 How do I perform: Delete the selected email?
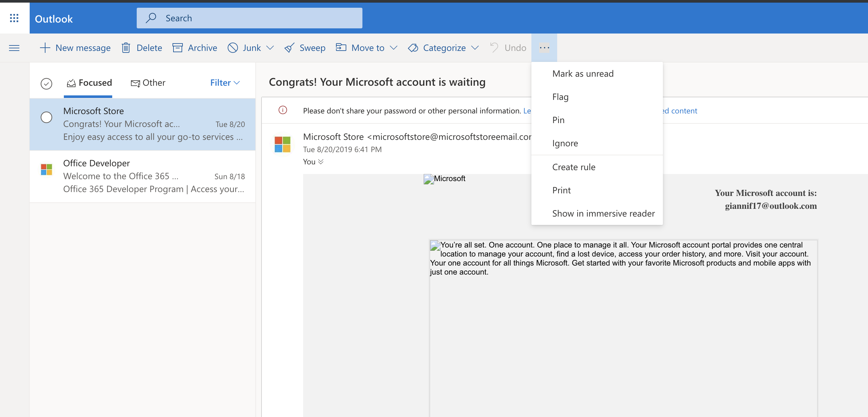[141, 48]
